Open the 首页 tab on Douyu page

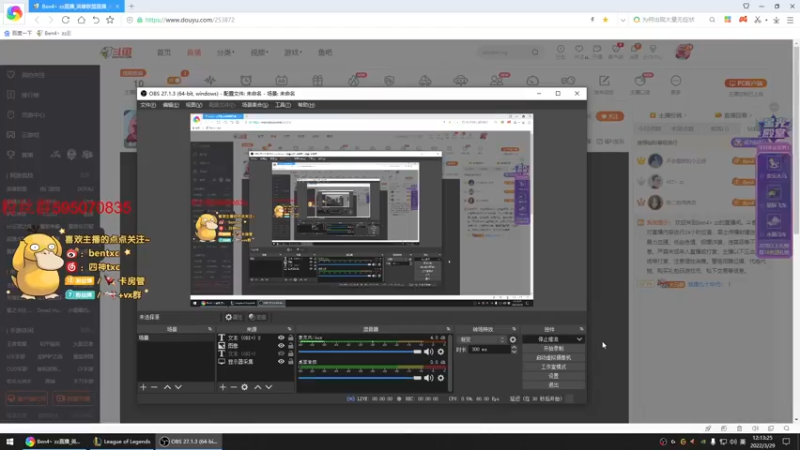pyautogui.click(x=164, y=53)
